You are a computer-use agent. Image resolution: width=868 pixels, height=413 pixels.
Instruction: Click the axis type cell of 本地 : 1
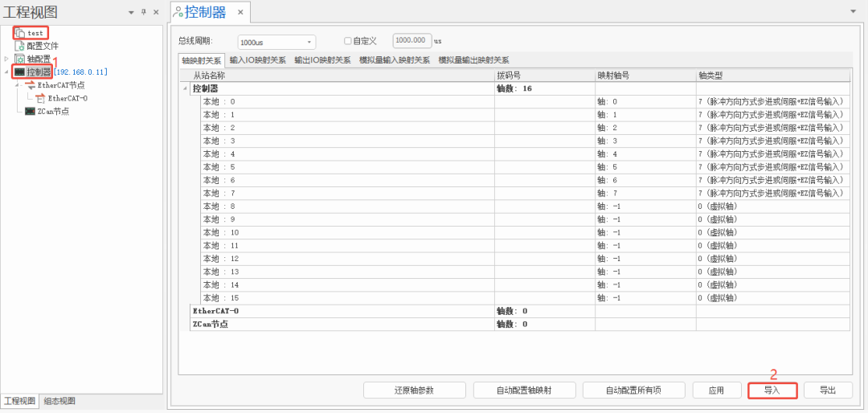coord(773,115)
